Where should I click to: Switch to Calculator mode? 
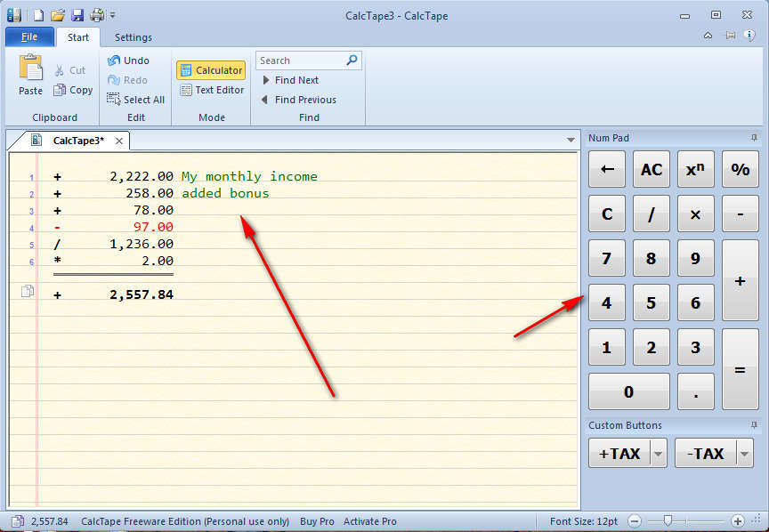click(211, 70)
